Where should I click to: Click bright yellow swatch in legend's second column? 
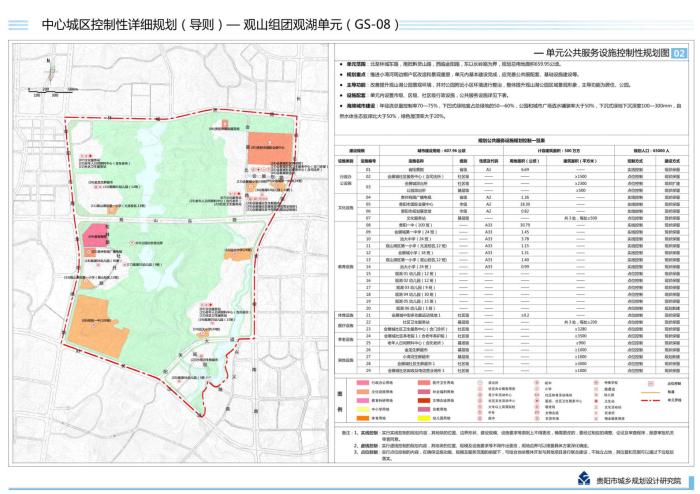[424, 418]
